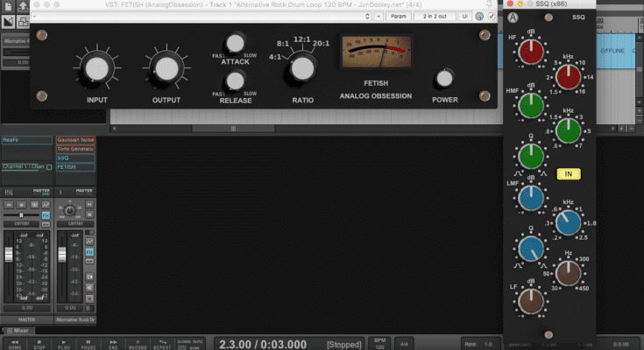
Task: Click the Stop transport button
Action: [x=41, y=342]
